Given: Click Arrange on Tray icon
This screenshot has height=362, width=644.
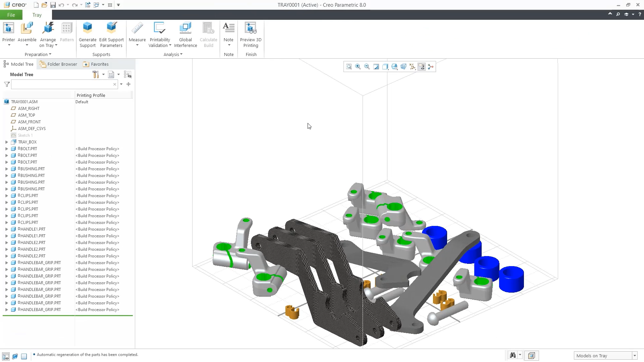Looking at the screenshot, I should tap(48, 28).
